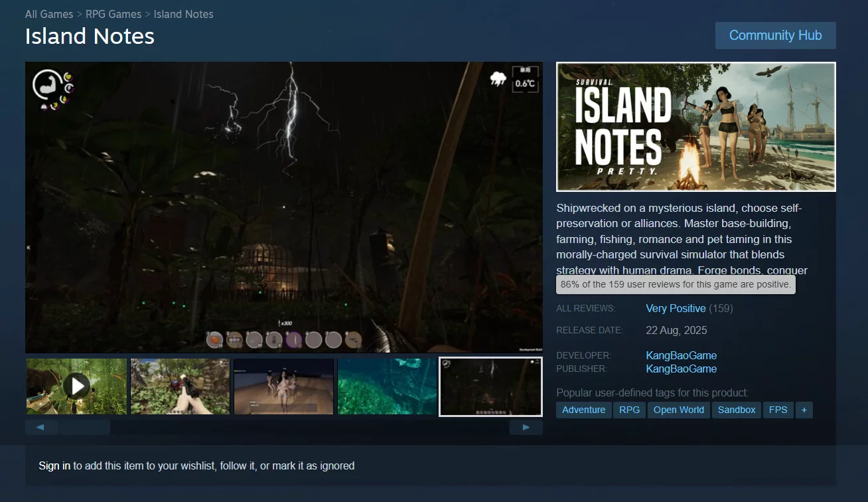Click Sign in to add to wishlist
Screen dimensions: 868x502
(x=54, y=465)
